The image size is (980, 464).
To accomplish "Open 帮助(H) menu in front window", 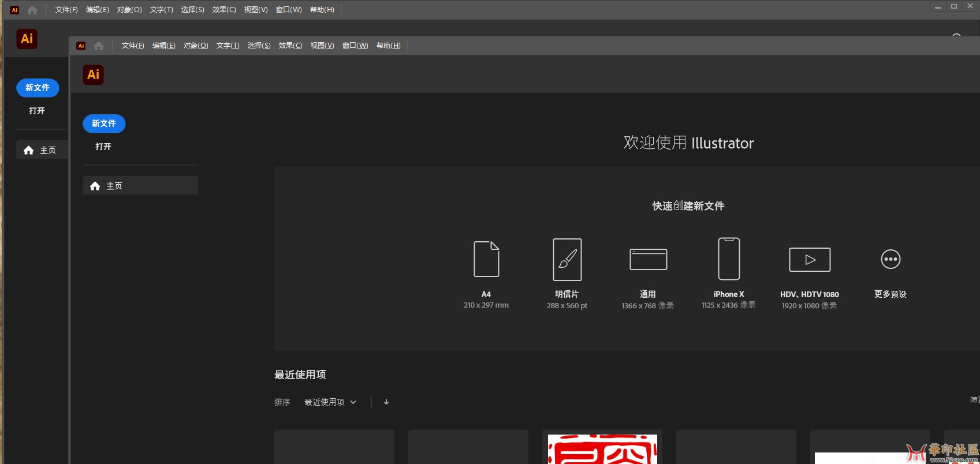I will click(389, 46).
